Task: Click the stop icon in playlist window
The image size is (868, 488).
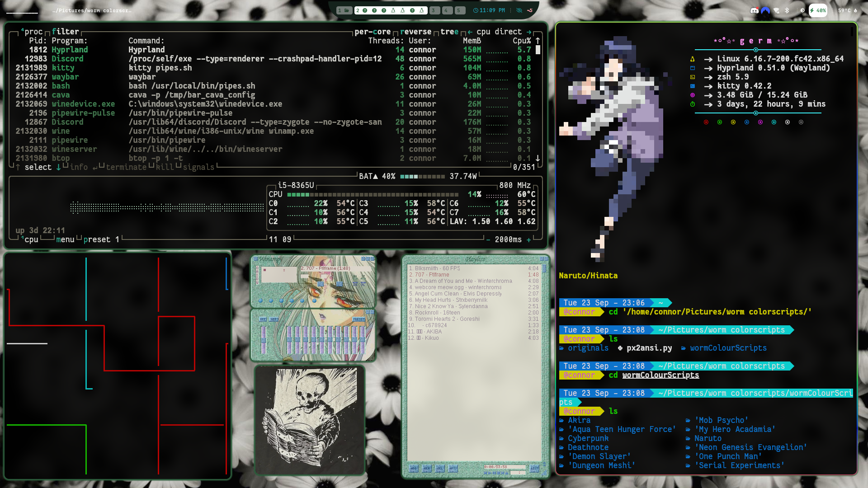Action: [499, 473]
